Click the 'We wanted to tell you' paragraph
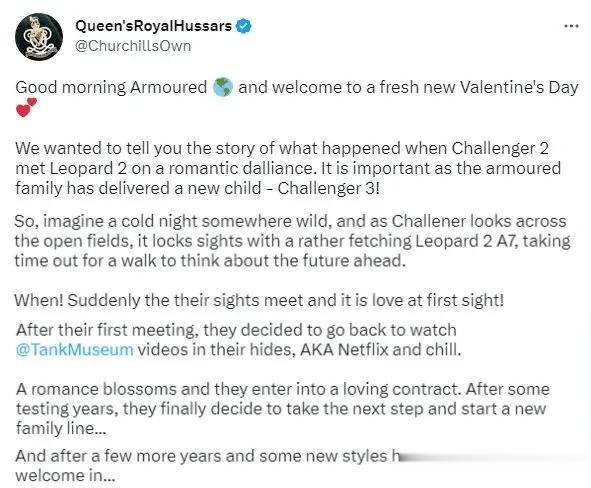 coord(288,168)
